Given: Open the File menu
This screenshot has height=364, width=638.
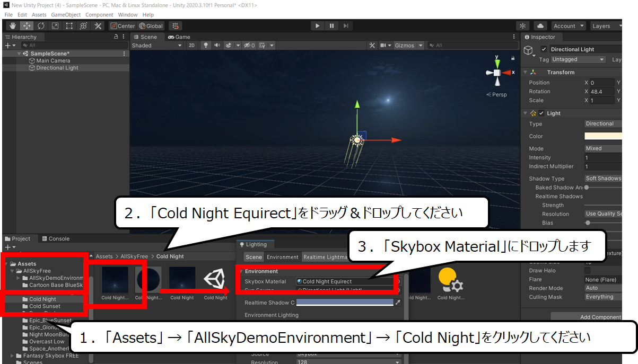Looking at the screenshot, I should 8,15.
